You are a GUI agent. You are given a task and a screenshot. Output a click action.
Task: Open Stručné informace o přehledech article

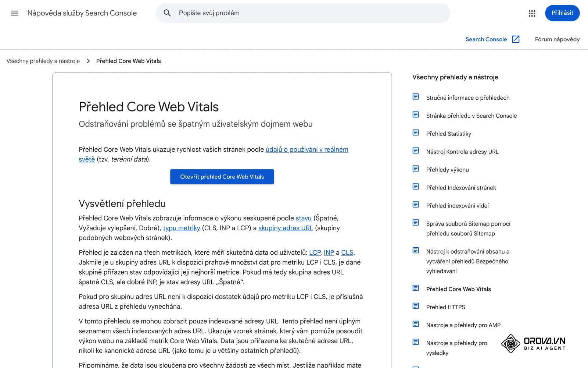[468, 98]
